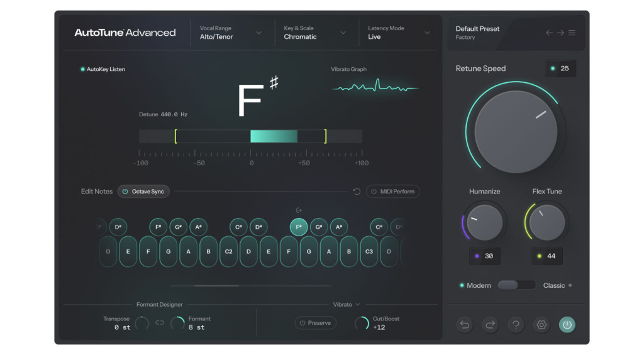Open the Key & Scale dropdown
644x355 pixels.
pos(314,33)
